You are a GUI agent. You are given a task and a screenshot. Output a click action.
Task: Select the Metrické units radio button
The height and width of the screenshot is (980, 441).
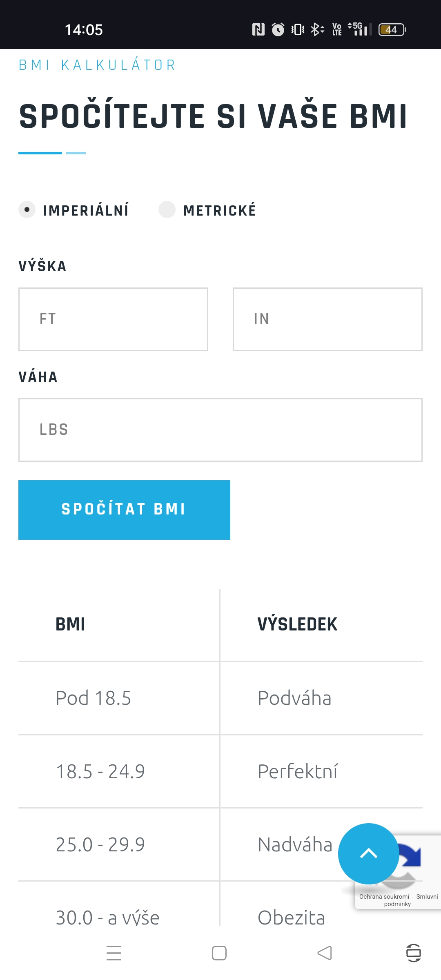pos(167,209)
